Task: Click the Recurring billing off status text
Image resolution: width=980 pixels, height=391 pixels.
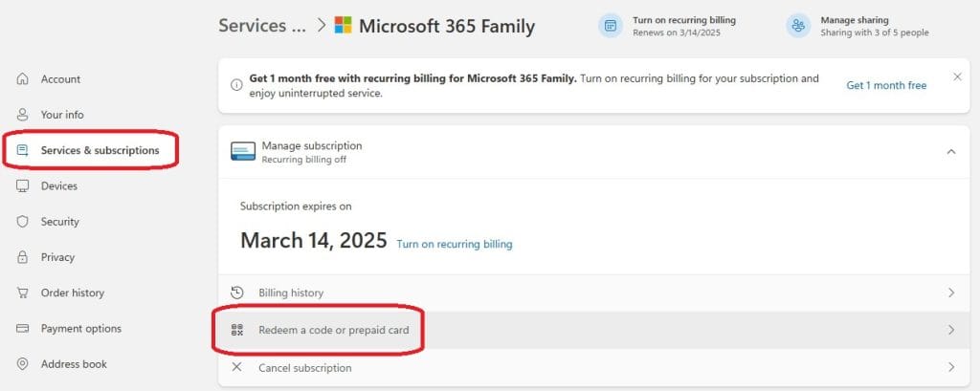Action: (303, 160)
